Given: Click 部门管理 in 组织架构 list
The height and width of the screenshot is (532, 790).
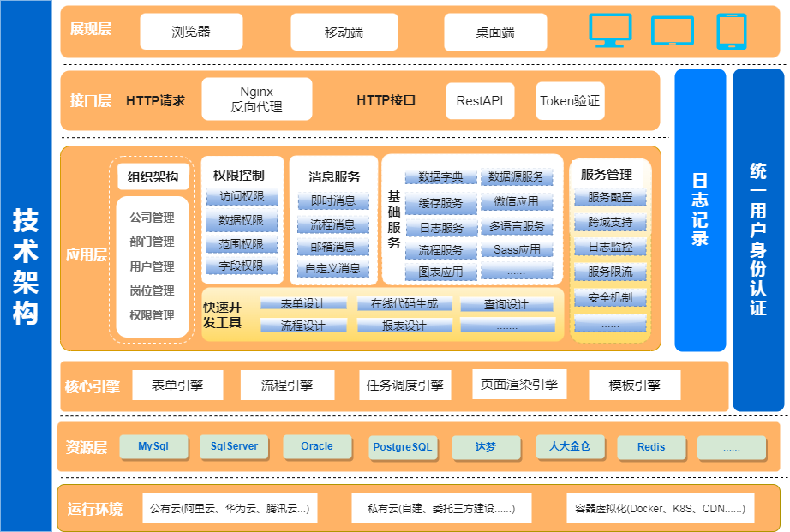Looking at the screenshot, I should click(x=152, y=242).
